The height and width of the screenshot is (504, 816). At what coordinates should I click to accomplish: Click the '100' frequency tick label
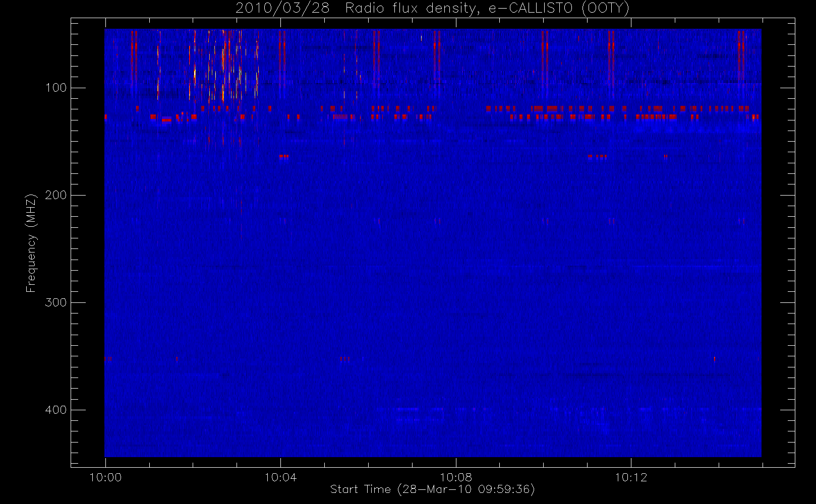point(56,88)
